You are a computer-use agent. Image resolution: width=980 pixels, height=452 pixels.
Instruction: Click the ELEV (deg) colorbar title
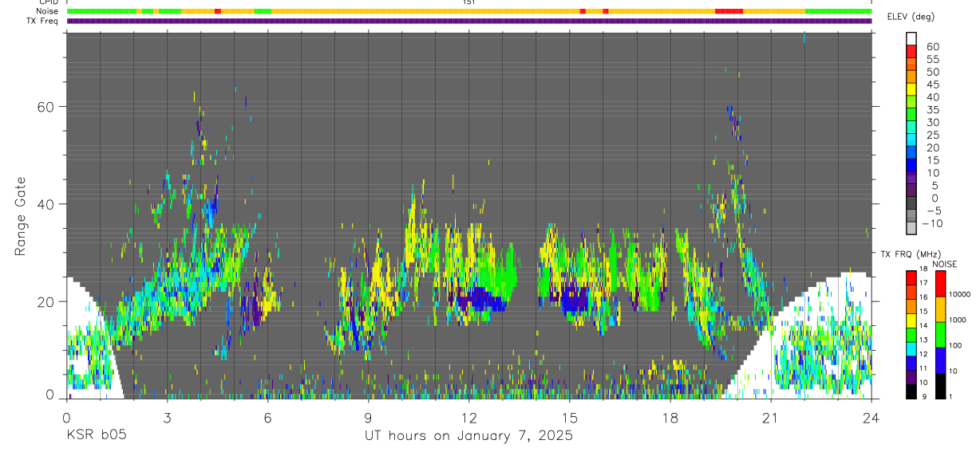(911, 17)
